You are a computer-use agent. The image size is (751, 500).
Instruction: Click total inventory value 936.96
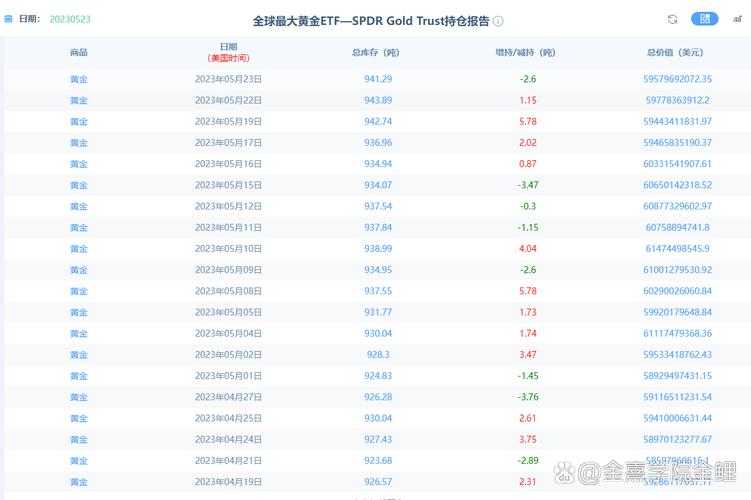pos(378,143)
